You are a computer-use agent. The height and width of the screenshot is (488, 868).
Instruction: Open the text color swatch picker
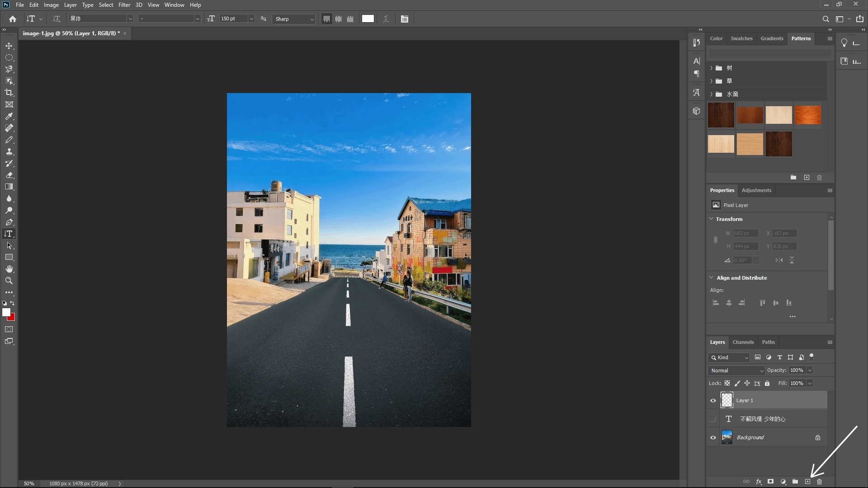[x=368, y=19]
